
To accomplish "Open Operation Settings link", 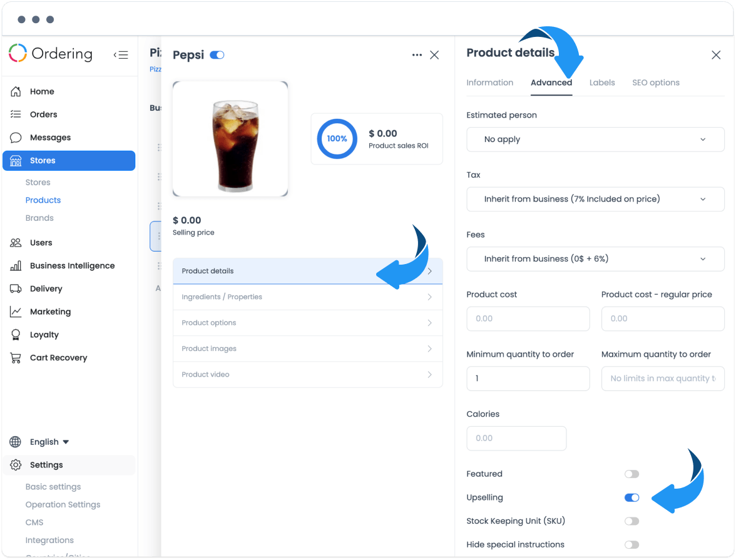I will [63, 504].
